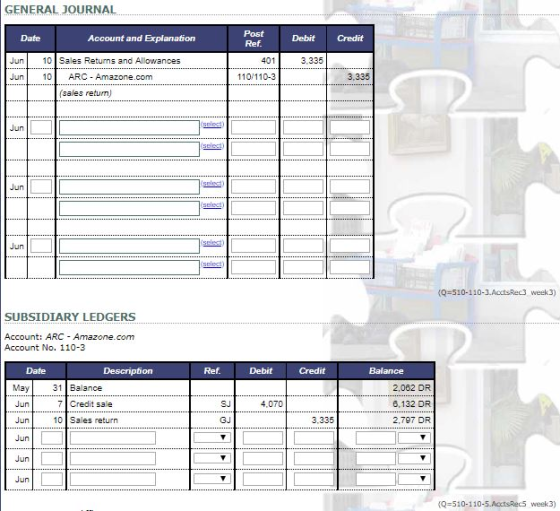Click Post Ref. field on first blank entry's top line
This screenshot has width=560, height=511.
(x=253, y=127)
